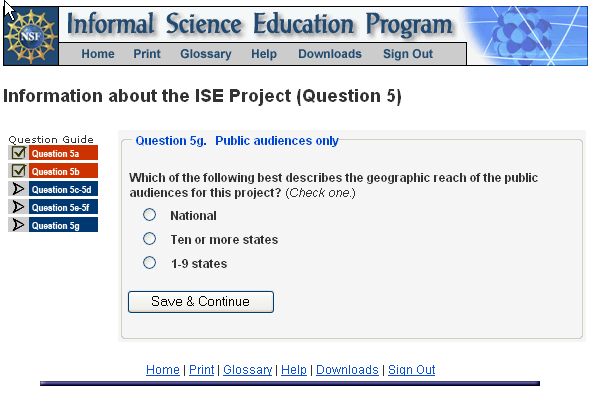Click the Print link in footer
The width and height of the screenshot is (612, 416).
click(201, 370)
